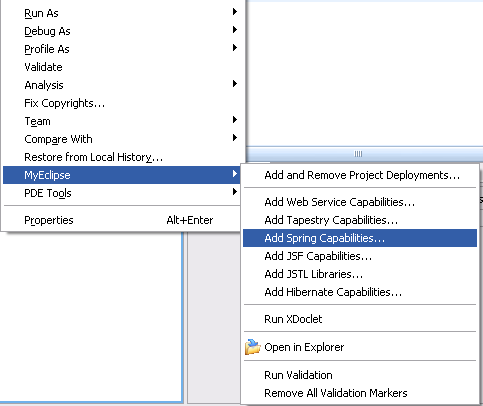Select Run XDoclet menu item
Image resolution: width=483 pixels, height=406 pixels.
(360, 319)
